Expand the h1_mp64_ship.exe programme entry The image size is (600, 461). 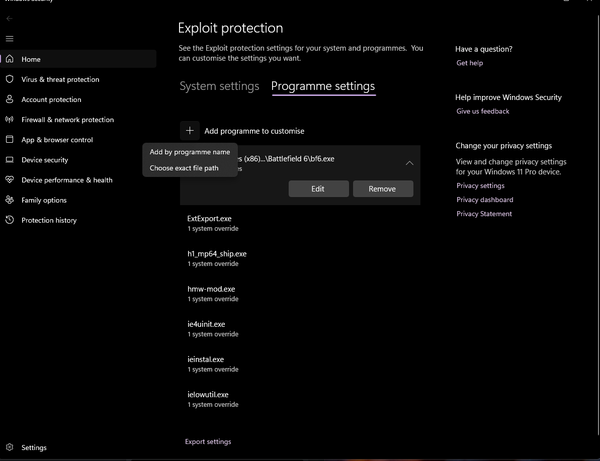point(217,258)
